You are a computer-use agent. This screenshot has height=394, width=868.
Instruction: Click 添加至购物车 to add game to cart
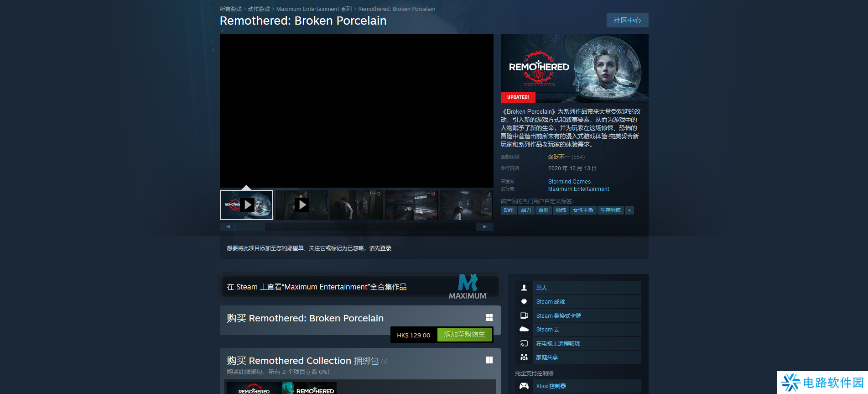click(x=464, y=335)
